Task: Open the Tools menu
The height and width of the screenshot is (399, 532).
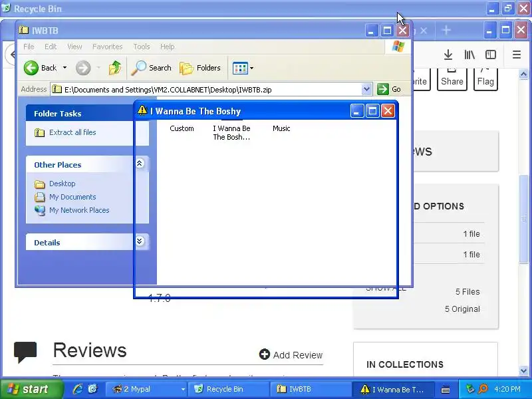Action: tap(142, 47)
